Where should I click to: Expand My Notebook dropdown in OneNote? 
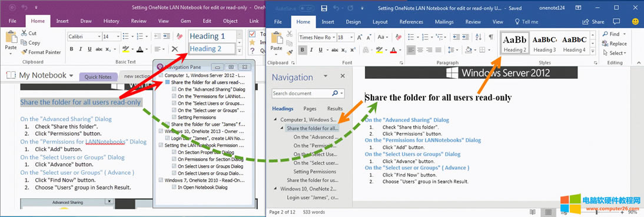(71, 76)
